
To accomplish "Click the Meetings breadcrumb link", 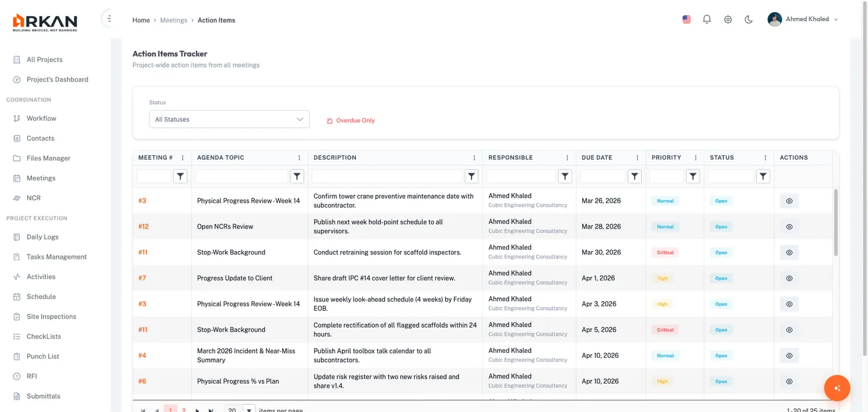I will click(174, 20).
